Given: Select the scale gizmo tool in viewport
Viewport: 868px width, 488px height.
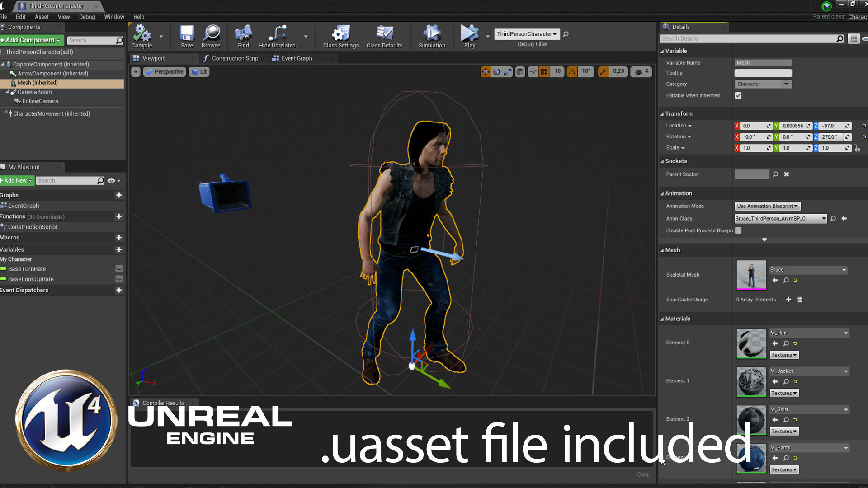Looking at the screenshot, I should click(508, 72).
